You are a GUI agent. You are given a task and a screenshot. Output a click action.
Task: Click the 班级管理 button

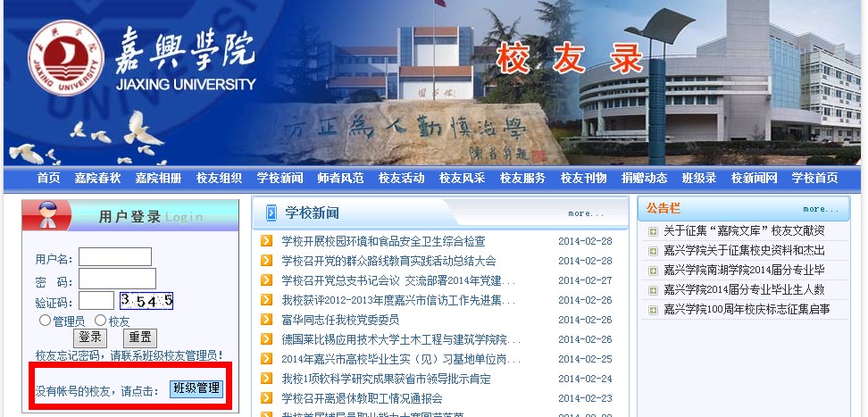pyautogui.click(x=196, y=389)
